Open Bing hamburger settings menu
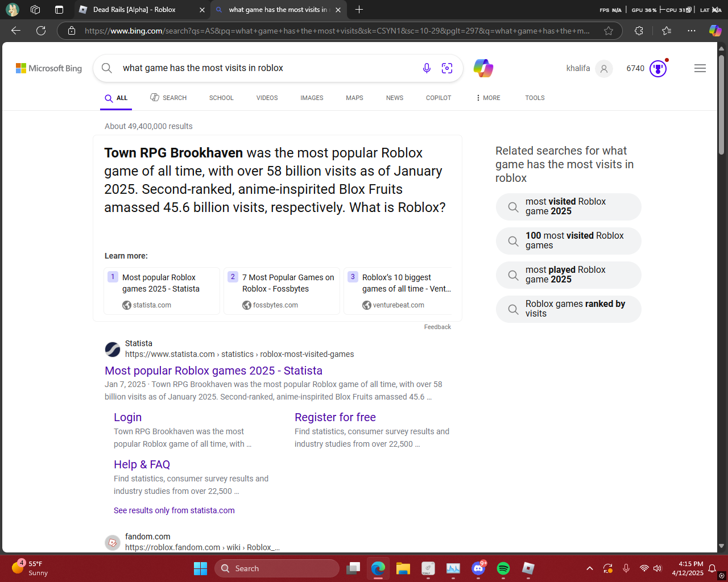The image size is (728, 582). pos(700,68)
